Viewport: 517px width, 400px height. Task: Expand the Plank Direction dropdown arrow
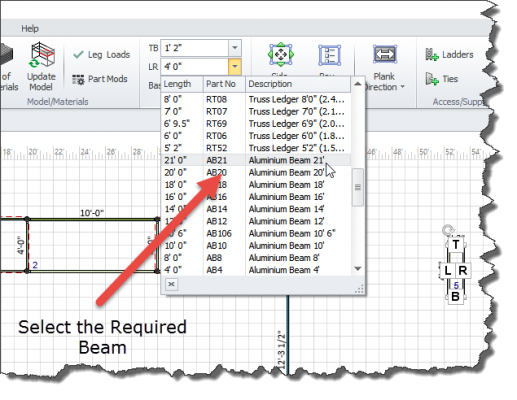click(x=403, y=87)
